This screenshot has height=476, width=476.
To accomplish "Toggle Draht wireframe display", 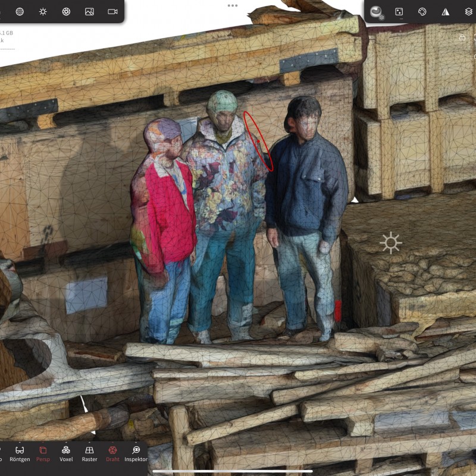I will (112, 453).
